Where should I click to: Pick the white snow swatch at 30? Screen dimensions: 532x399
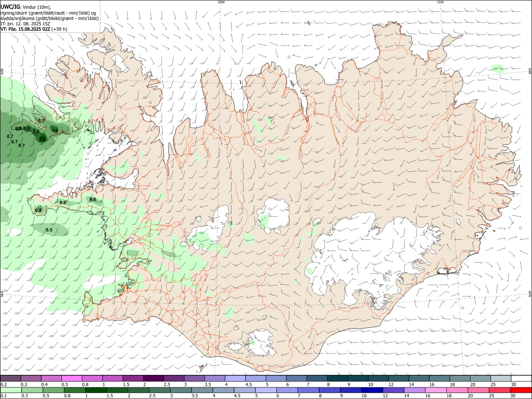(521, 378)
